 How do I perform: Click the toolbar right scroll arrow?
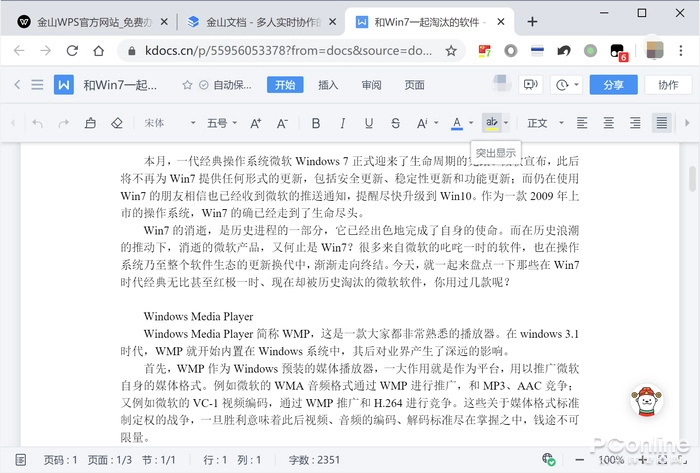tap(688, 123)
